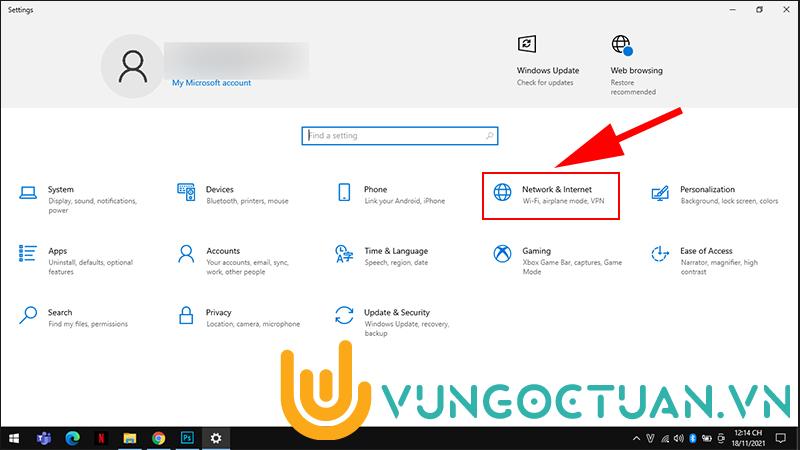Switch to Photoshop in the taskbar

(187, 438)
